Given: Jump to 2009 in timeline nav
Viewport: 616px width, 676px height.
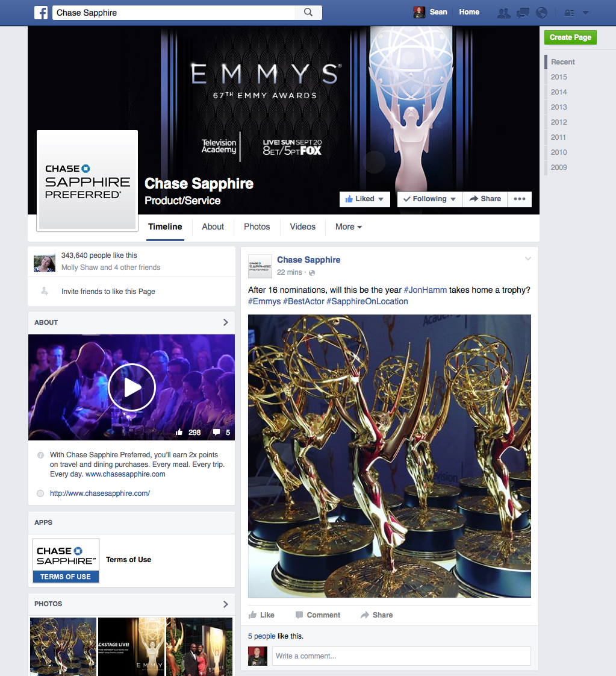Looking at the screenshot, I should click(559, 167).
